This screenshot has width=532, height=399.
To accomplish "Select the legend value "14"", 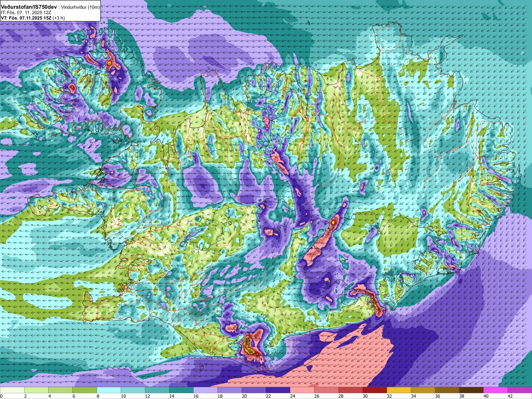I will point(172,396).
